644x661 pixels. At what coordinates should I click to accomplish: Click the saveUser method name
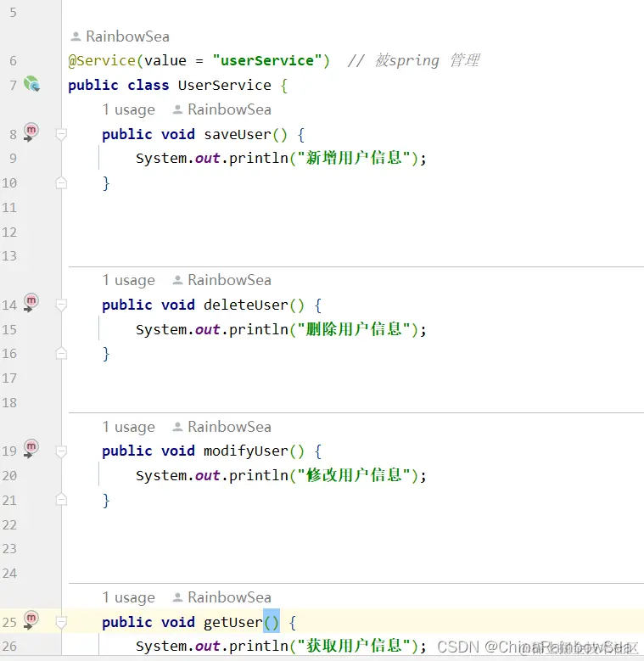pyautogui.click(x=238, y=135)
